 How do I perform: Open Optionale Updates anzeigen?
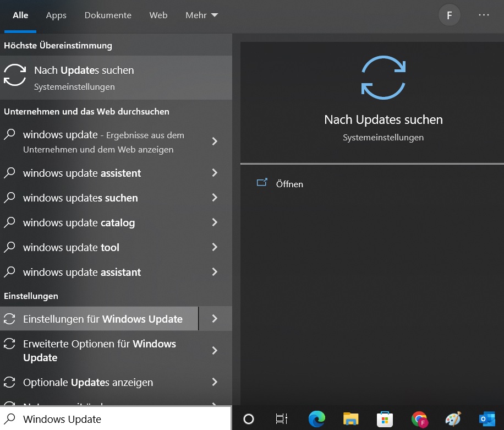(99, 382)
